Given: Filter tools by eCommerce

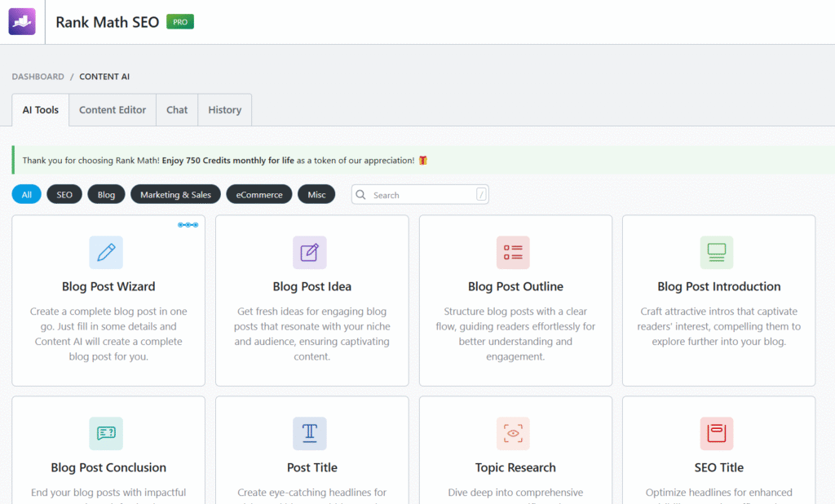Looking at the screenshot, I should (259, 194).
